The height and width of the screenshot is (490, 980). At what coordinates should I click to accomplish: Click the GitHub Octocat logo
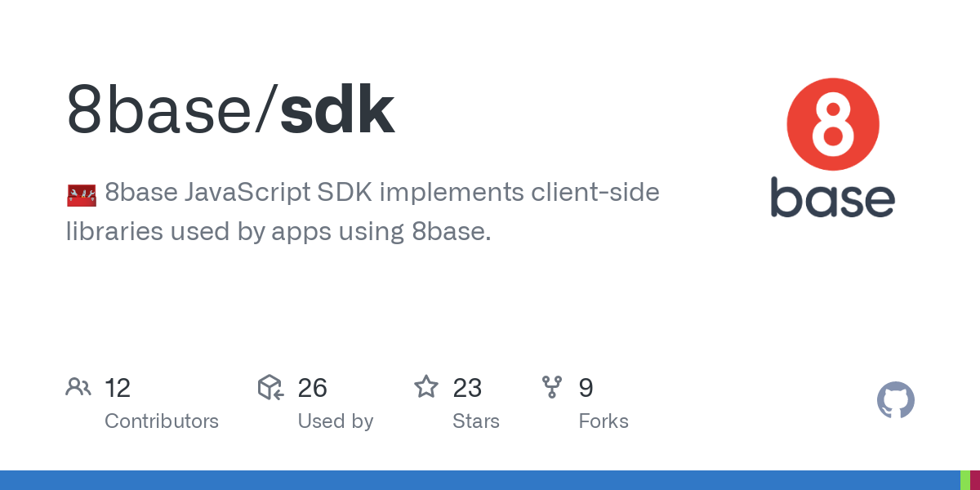tap(895, 401)
